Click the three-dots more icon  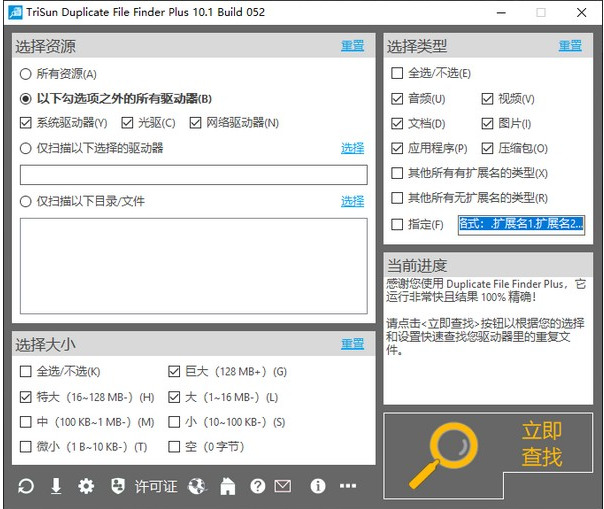pos(348,486)
